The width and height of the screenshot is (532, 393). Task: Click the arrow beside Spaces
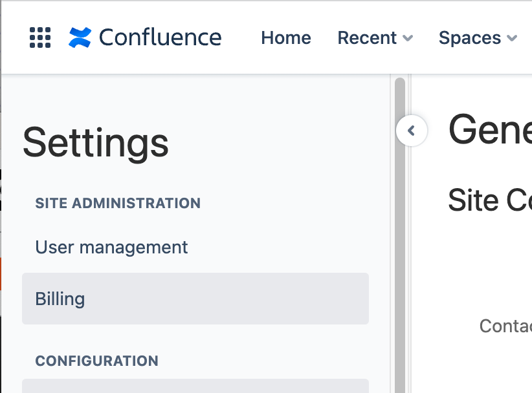click(512, 39)
